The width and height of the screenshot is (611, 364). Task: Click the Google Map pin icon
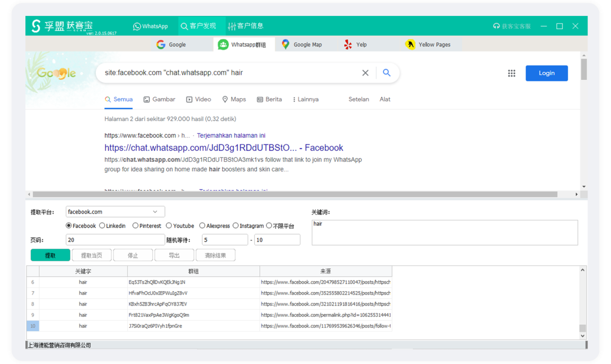pos(285,44)
